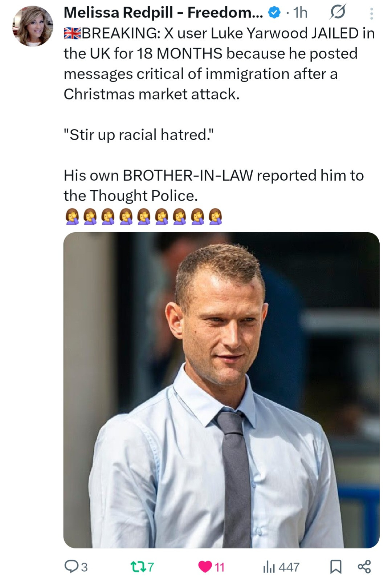The height and width of the screenshot is (584, 392).
Task: Bookmark this post
Action: (x=335, y=567)
